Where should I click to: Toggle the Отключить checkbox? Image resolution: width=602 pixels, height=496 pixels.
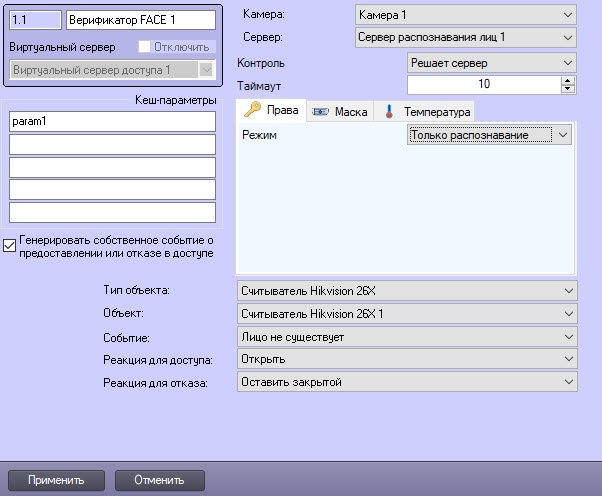144,47
